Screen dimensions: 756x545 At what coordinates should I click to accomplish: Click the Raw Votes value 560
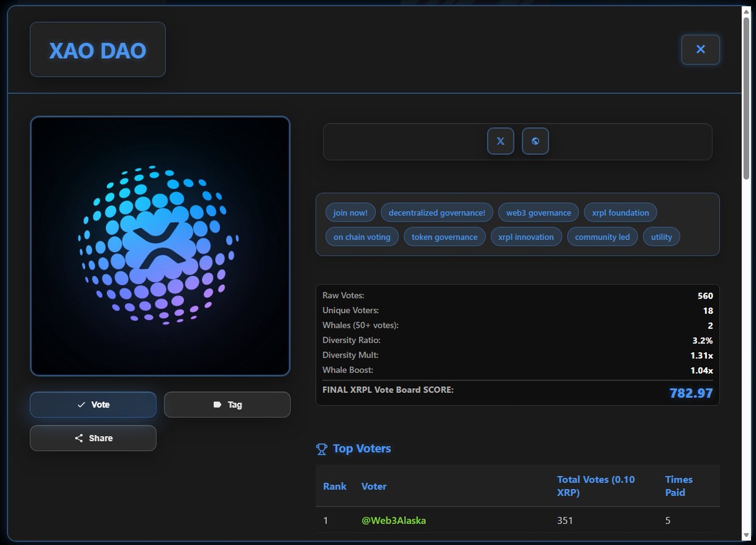coord(705,295)
